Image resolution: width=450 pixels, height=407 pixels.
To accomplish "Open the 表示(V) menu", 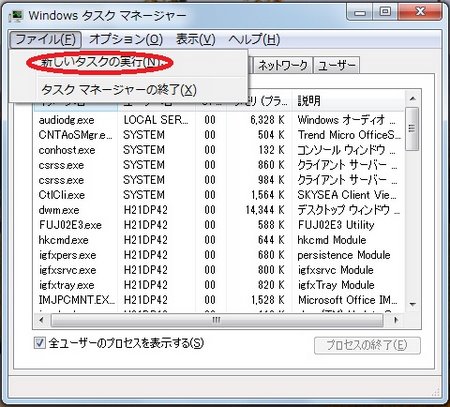I will 196,40.
